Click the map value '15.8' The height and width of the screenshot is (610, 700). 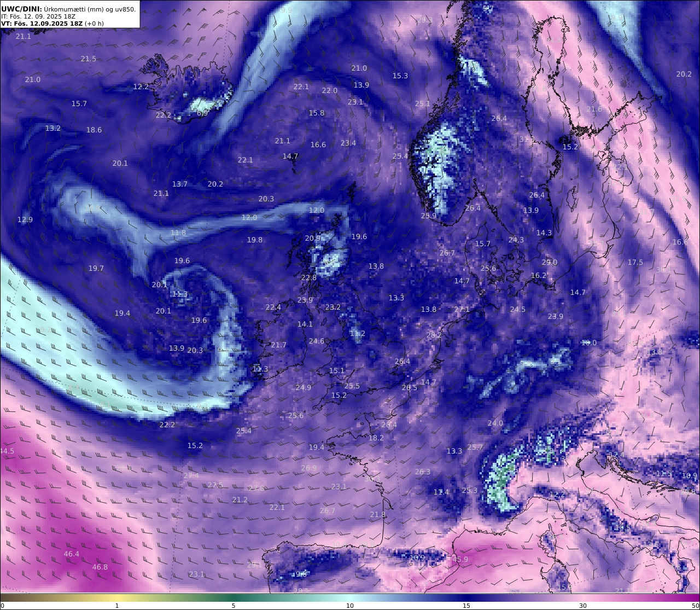point(317,113)
